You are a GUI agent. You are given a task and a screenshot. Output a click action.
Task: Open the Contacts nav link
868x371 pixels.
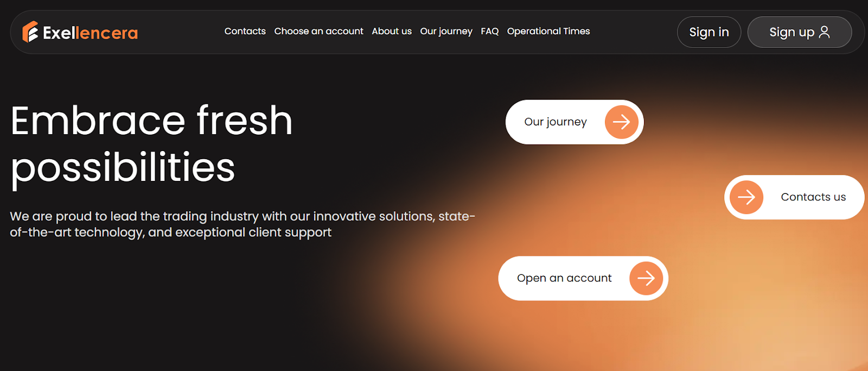pos(245,31)
